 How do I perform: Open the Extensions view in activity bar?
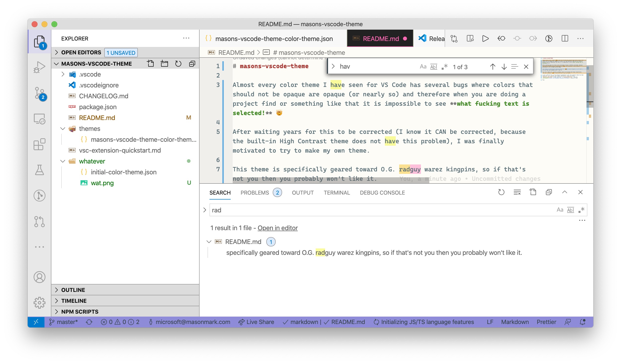[39, 144]
